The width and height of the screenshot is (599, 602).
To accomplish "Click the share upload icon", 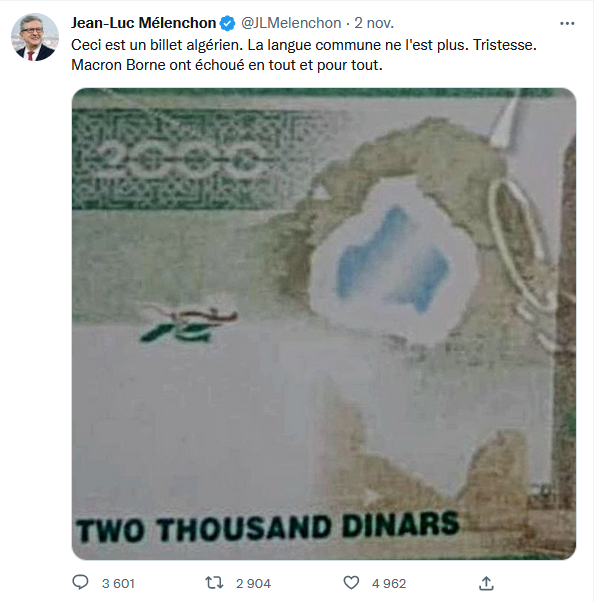I will [486, 583].
